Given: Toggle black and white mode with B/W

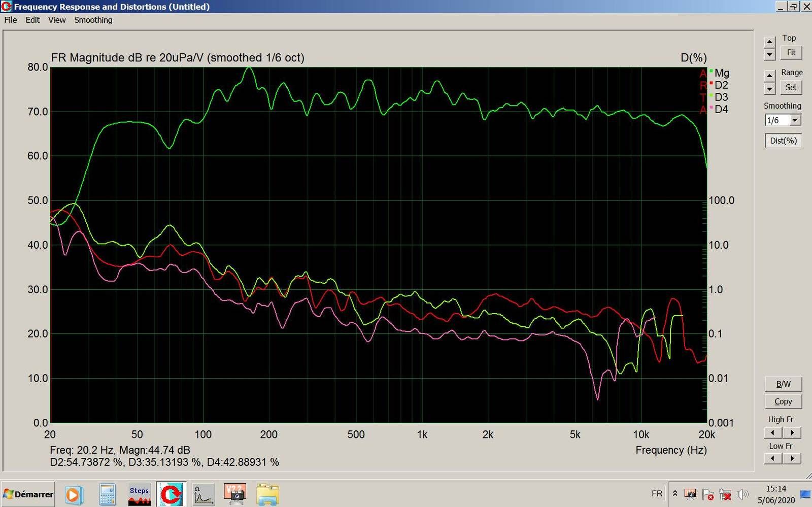Looking at the screenshot, I should click(x=783, y=384).
